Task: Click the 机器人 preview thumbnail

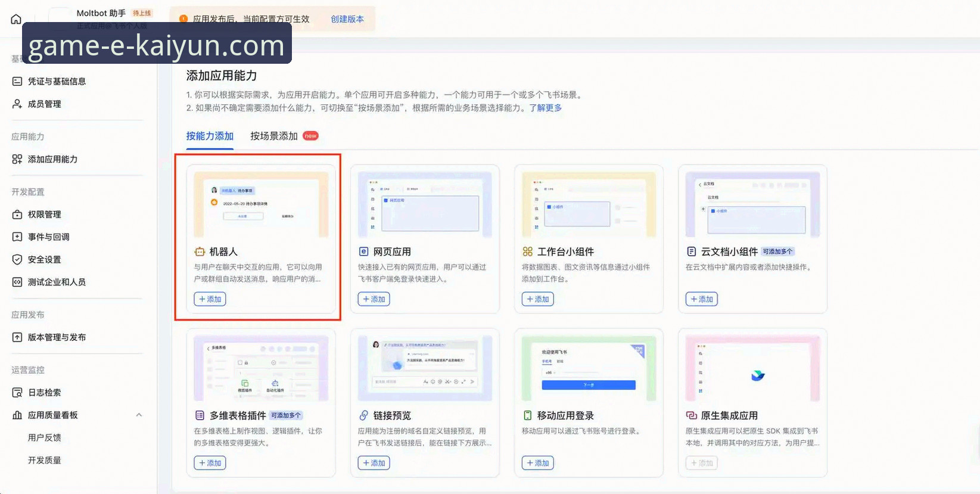Action: [x=261, y=204]
